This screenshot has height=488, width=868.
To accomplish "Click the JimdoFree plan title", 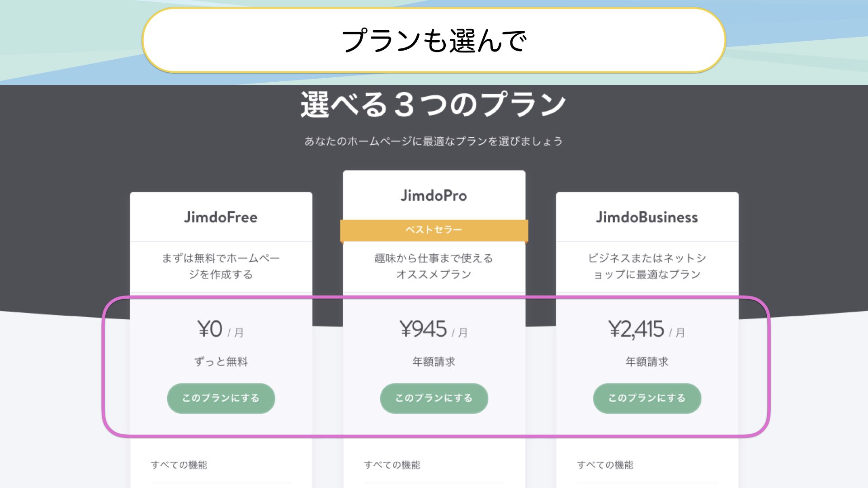I will click(x=221, y=217).
